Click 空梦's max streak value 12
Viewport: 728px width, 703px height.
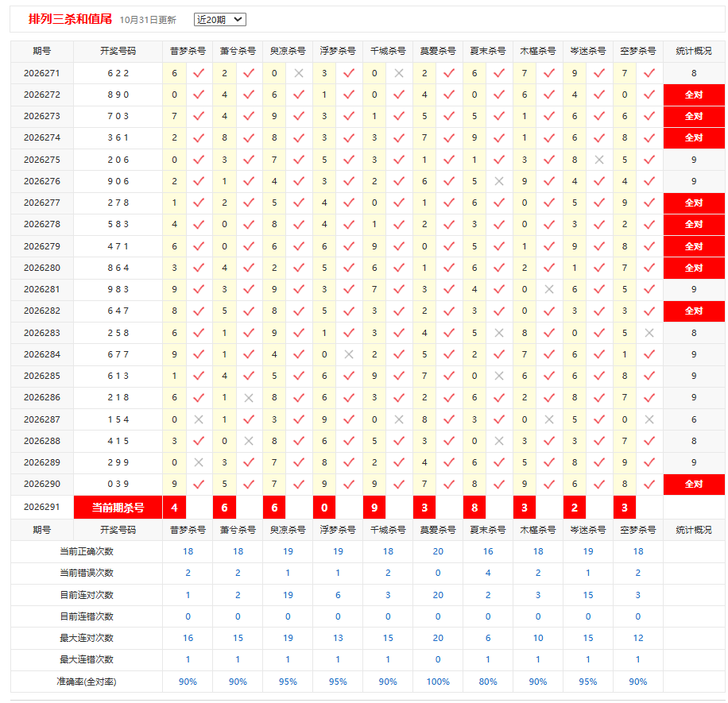pyautogui.click(x=638, y=638)
